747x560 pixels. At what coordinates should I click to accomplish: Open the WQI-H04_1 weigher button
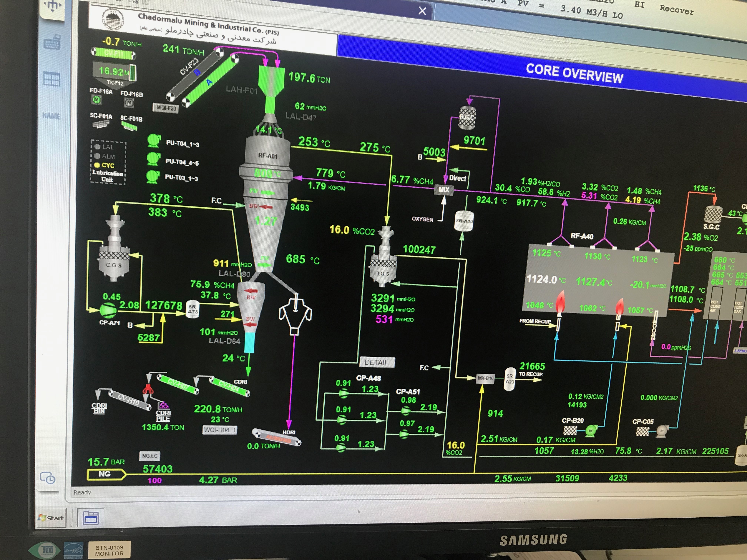click(220, 430)
